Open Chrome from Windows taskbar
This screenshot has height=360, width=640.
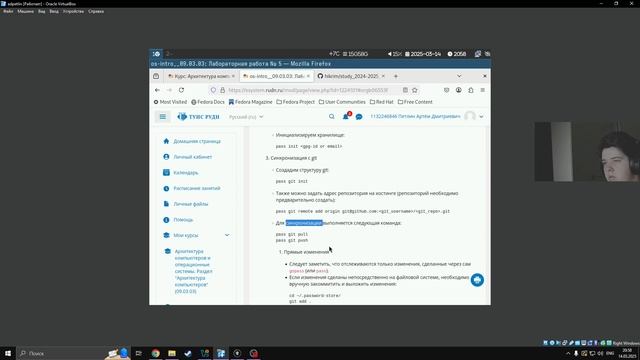[156, 353]
